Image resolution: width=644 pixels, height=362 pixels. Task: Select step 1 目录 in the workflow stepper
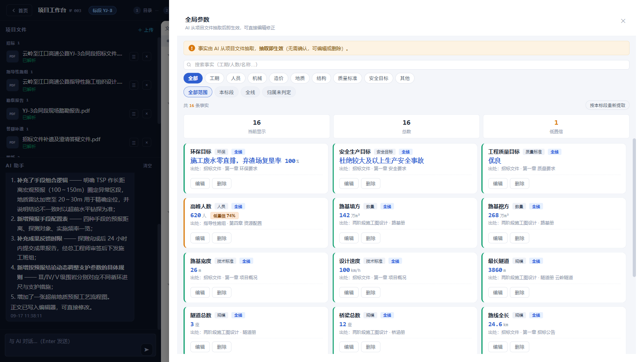coord(144,10)
